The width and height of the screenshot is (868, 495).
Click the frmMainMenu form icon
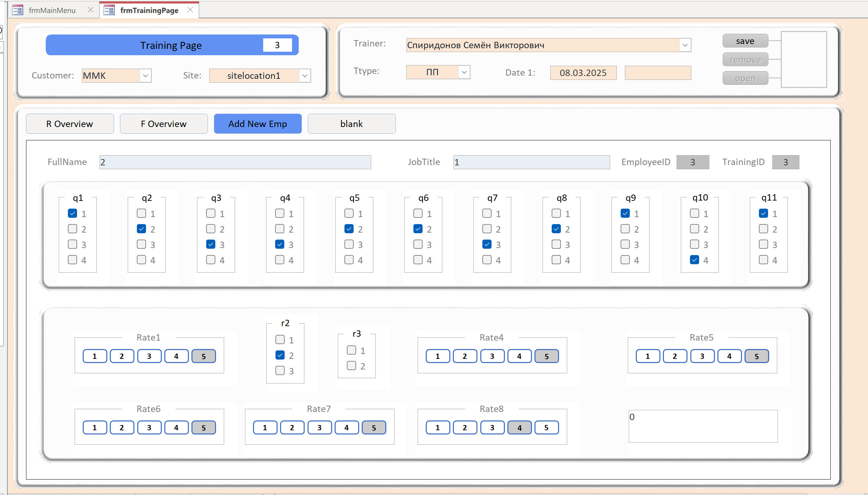click(18, 10)
